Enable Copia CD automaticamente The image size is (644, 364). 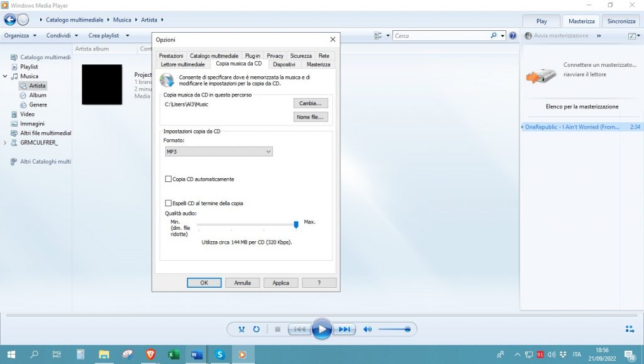[x=169, y=179]
